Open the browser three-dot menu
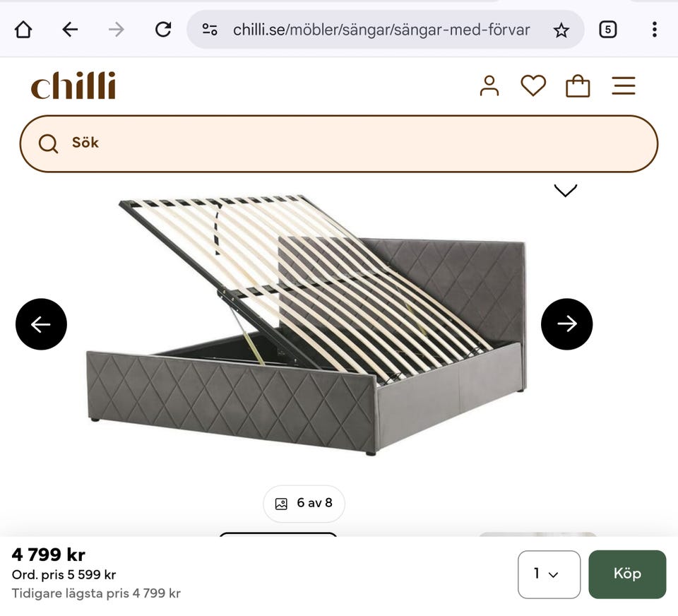 click(x=654, y=30)
